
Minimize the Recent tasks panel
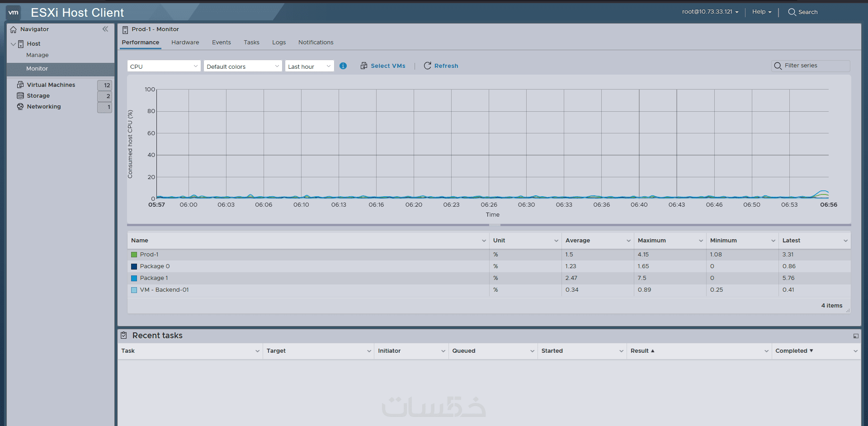pyautogui.click(x=856, y=336)
